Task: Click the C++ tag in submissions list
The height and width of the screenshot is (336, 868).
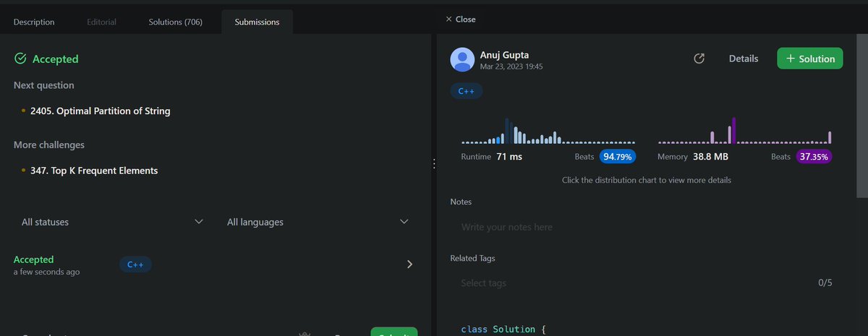Action: tap(135, 265)
